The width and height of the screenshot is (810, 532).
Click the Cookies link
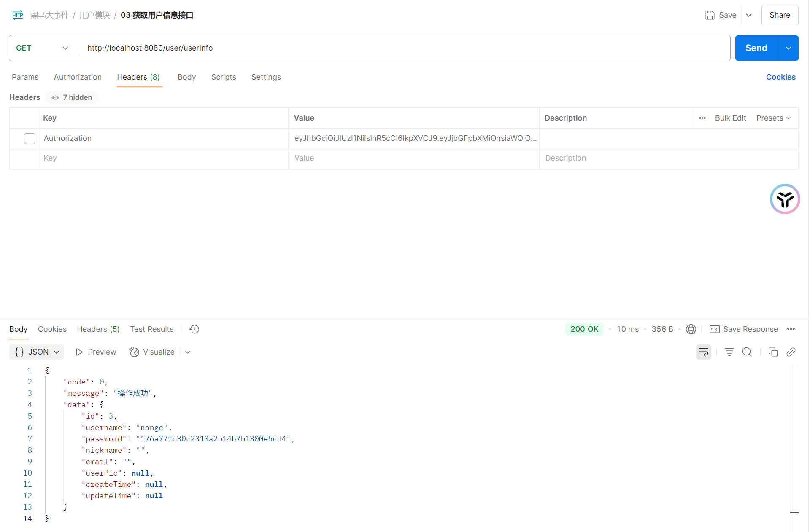point(780,77)
